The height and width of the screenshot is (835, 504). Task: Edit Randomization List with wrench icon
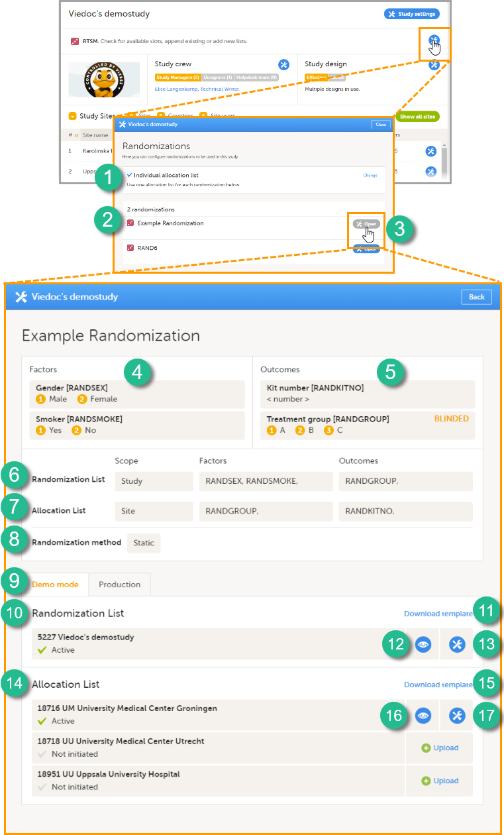tap(456, 643)
